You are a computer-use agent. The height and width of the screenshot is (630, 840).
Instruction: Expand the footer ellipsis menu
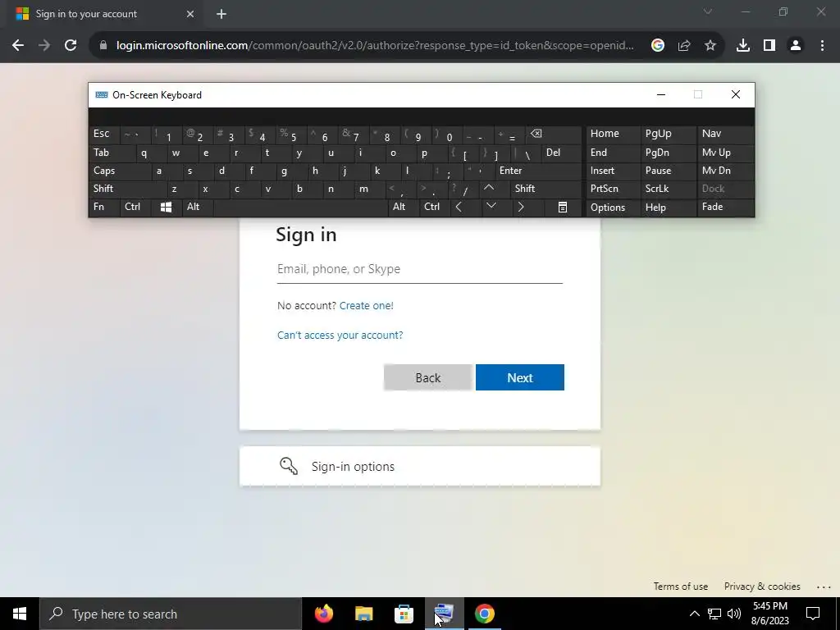(824, 587)
